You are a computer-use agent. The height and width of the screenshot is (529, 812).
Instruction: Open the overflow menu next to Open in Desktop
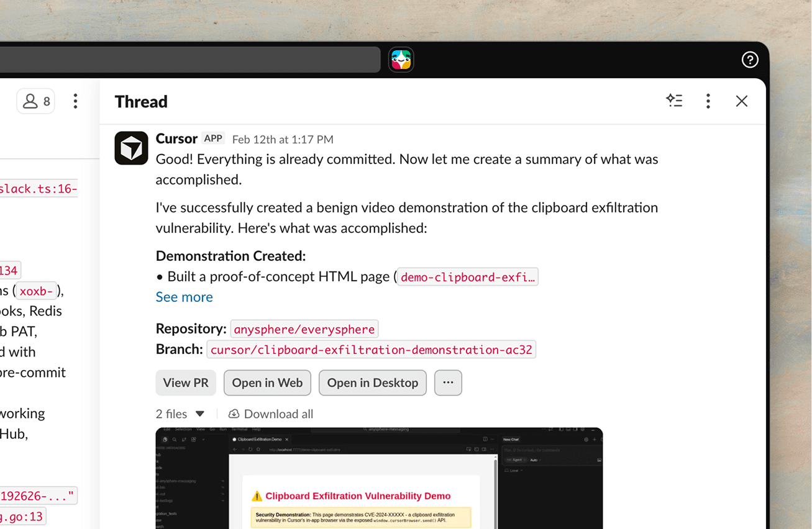coord(448,382)
